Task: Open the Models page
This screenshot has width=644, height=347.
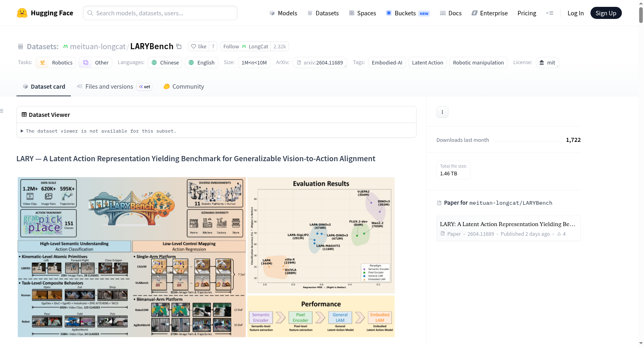Action: (x=283, y=13)
